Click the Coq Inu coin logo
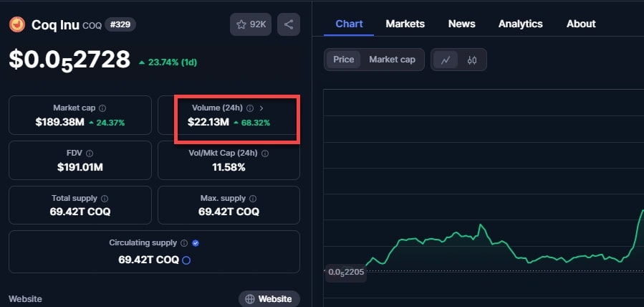This screenshot has height=307, width=644. (x=16, y=24)
